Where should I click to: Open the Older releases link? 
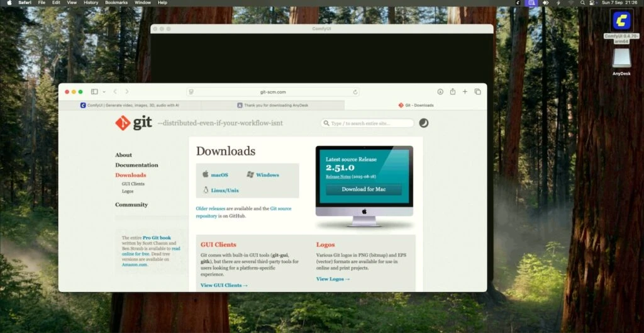[x=210, y=208]
